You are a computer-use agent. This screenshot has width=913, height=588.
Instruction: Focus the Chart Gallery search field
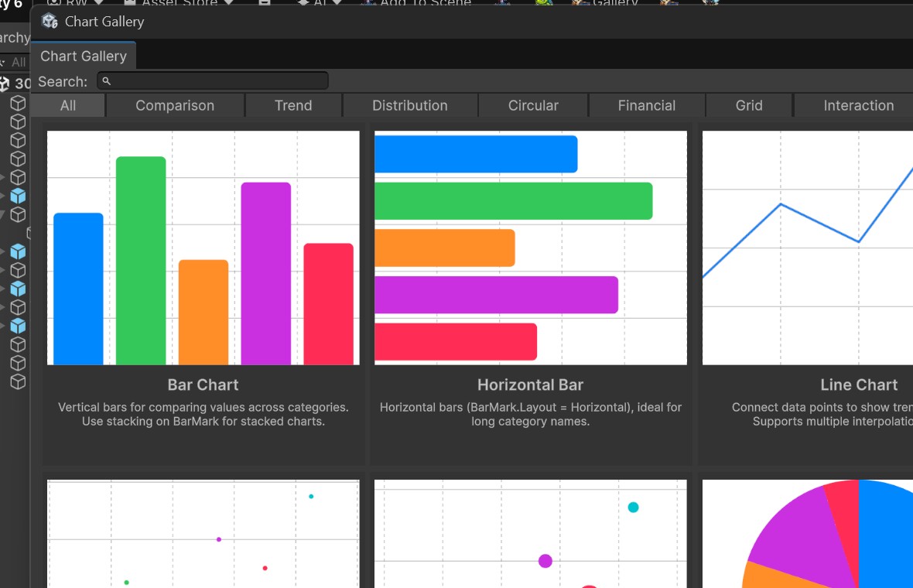pyautogui.click(x=213, y=81)
